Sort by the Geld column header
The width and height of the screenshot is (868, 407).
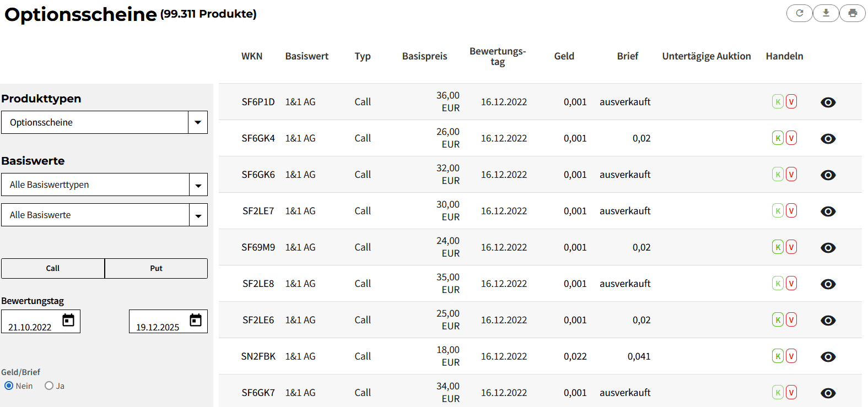coord(564,56)
